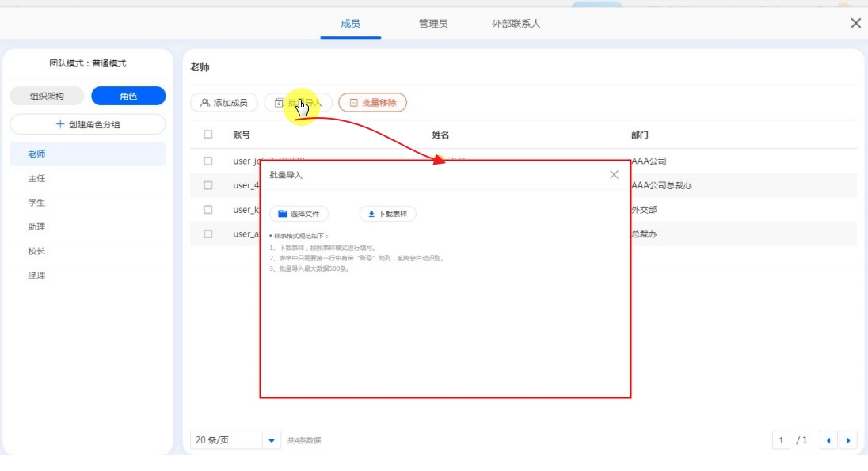This screenshot has height=471, width=868.
Task: Check the first member row checkbox
Action: click(208, 161)
